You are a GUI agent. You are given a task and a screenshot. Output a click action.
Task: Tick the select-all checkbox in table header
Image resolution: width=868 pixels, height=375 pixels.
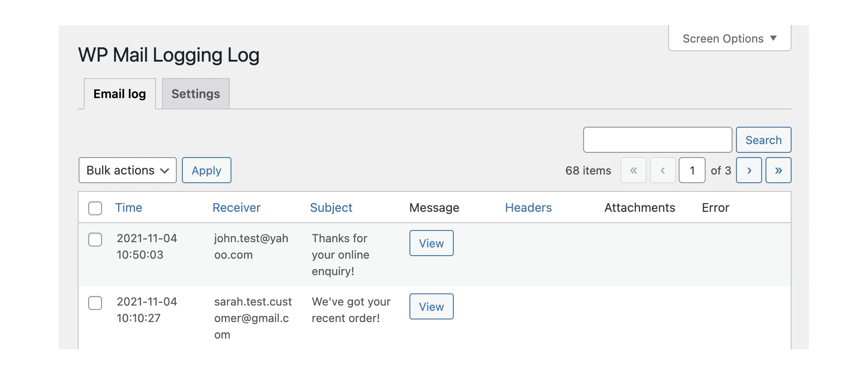pyautogui.click(x=95, y=208)
